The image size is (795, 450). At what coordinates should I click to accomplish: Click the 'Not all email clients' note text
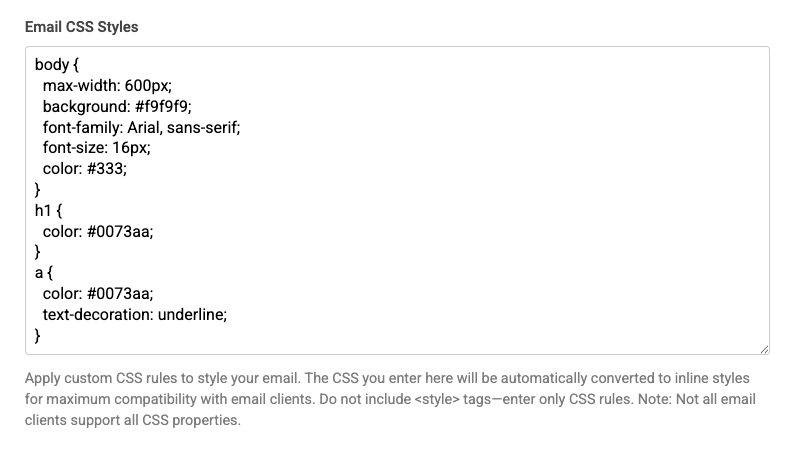390,409
